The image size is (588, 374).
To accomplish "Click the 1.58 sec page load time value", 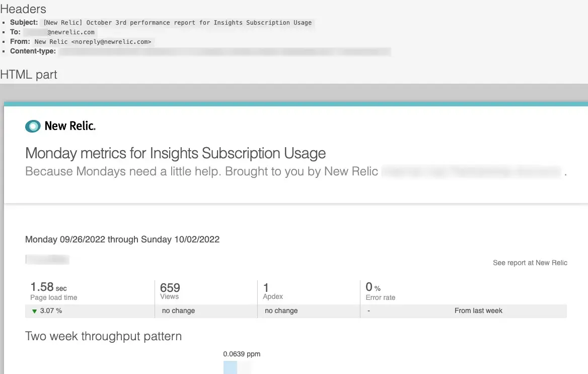I will point(48,287).
